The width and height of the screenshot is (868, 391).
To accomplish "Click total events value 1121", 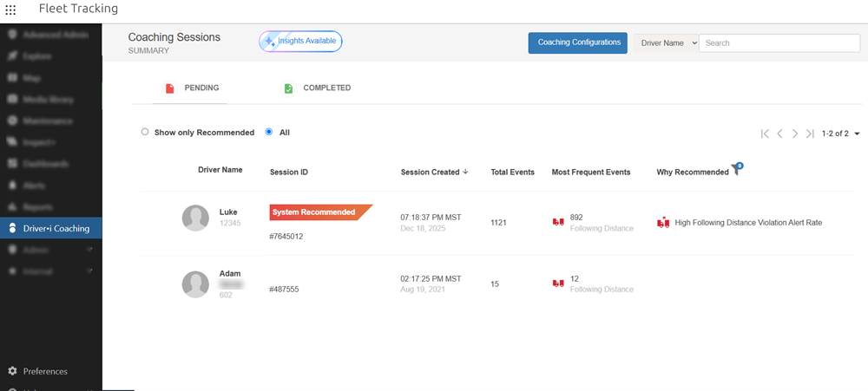I will [499, 222].
